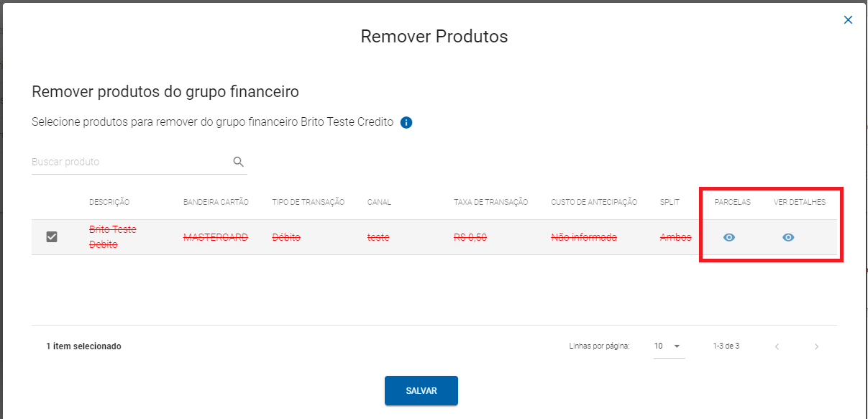Sort by the Descrição column header

[x=109, y=202]
